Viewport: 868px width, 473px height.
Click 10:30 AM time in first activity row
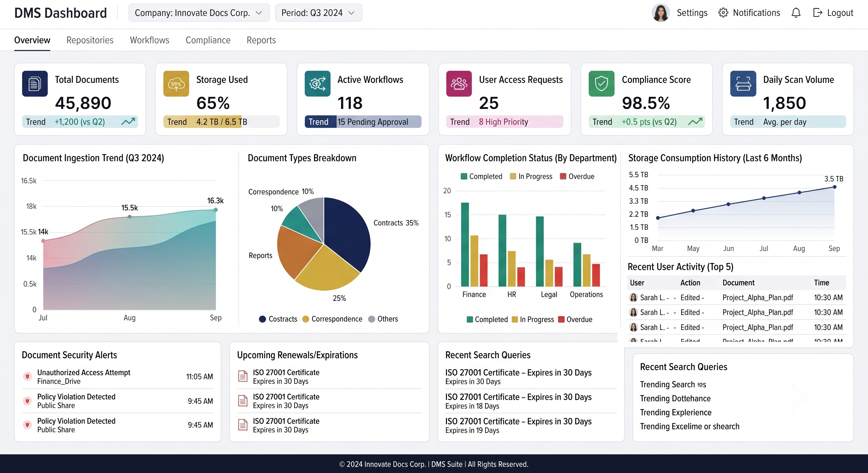[828, 297]
